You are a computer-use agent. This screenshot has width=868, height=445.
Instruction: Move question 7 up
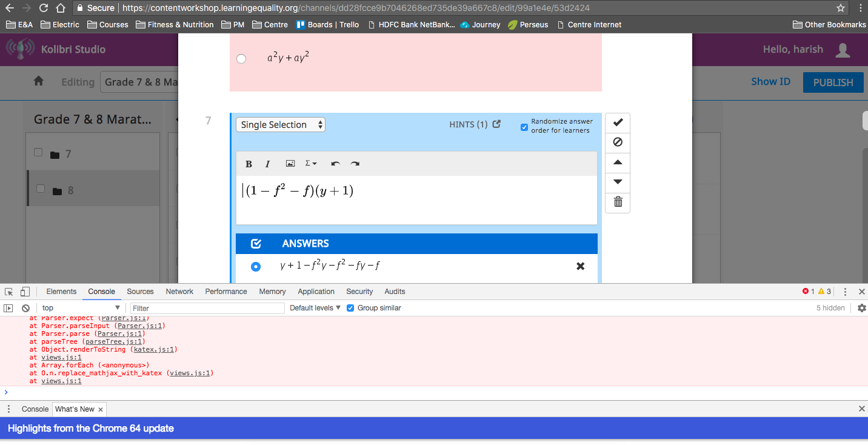click(x=618, y=162)
